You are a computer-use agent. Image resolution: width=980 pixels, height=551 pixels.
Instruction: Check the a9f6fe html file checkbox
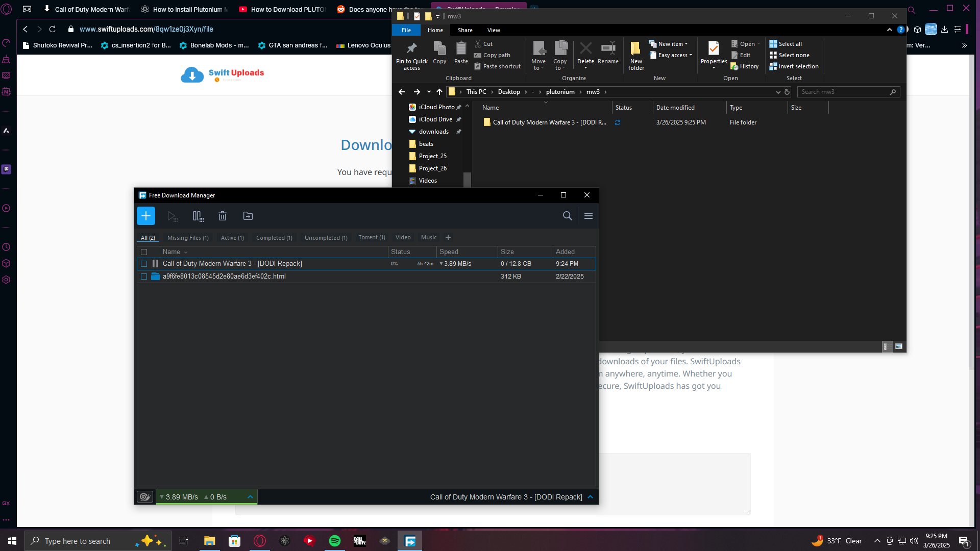click(144, 277)
